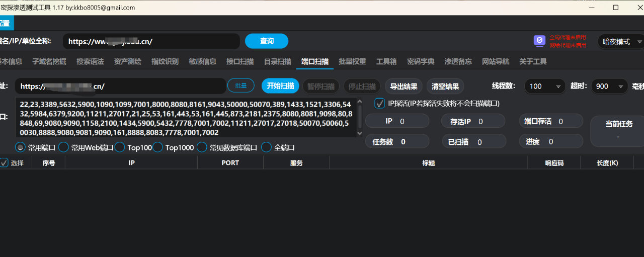Click the 端口存活 counter field
This screenshot has height=257, width=644.
[551, 121]
